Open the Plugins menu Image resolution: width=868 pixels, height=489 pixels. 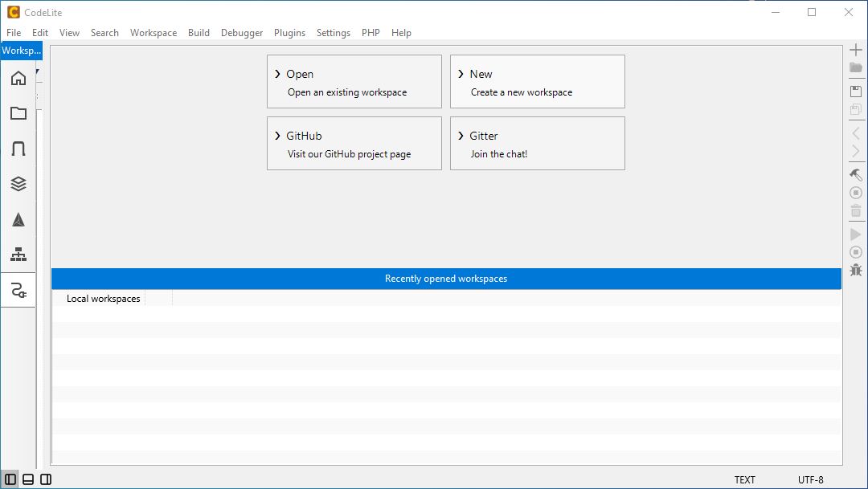pos(289,33)
